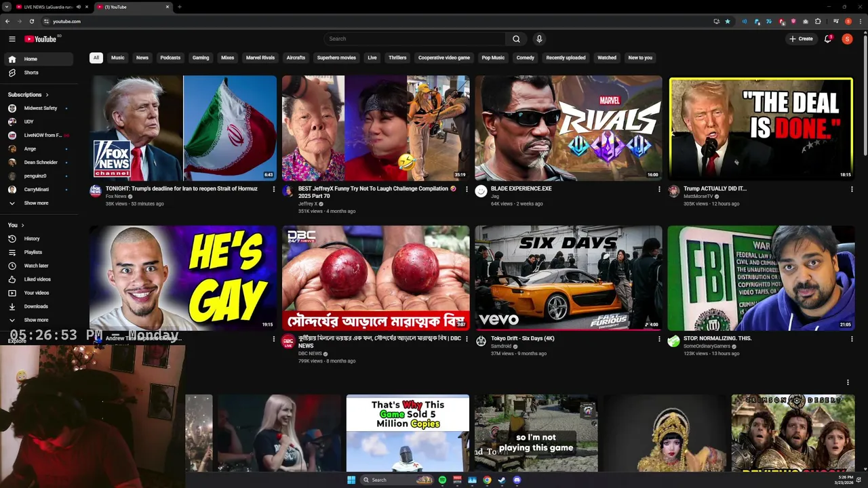This screenshot has width=868, height=488.
Task: Click the YouTube logo
Action: tap(41, 39)
